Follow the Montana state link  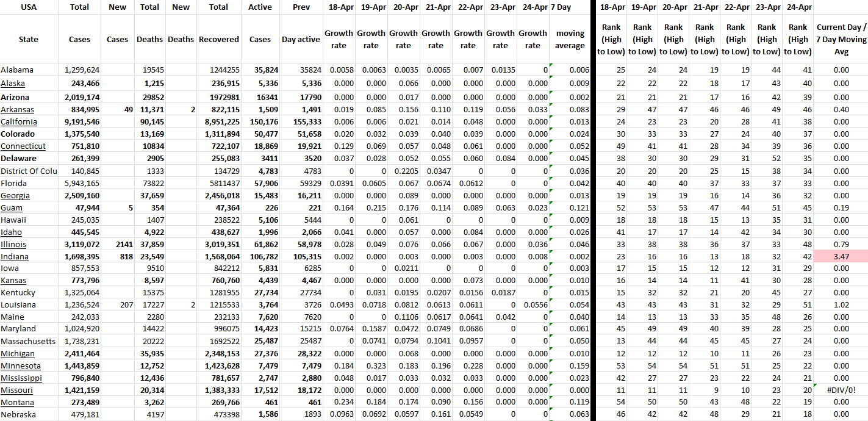coord(18,403)
